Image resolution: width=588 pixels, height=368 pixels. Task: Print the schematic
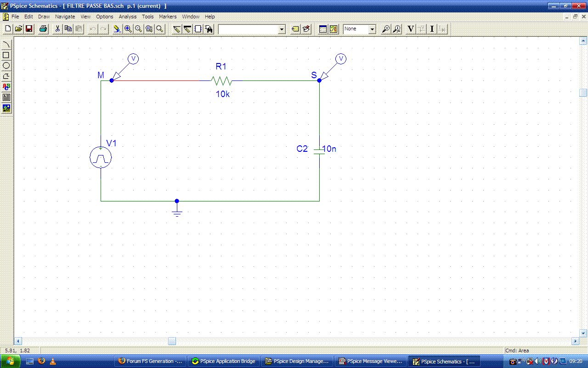(43, 29)
